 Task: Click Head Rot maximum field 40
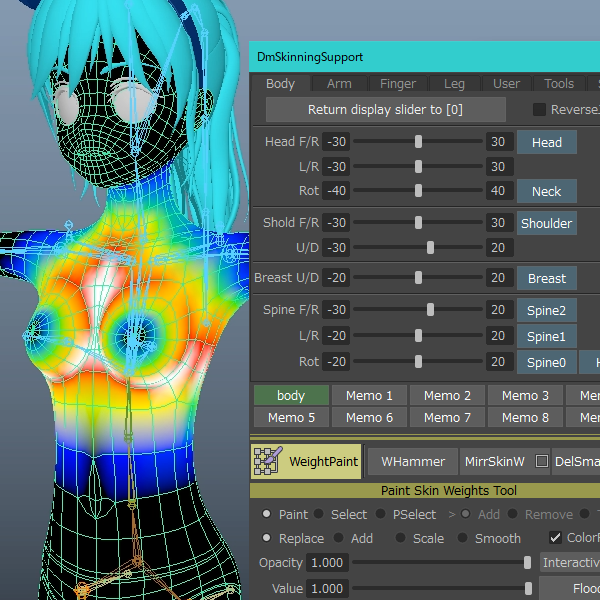click(x=499, y=191)
